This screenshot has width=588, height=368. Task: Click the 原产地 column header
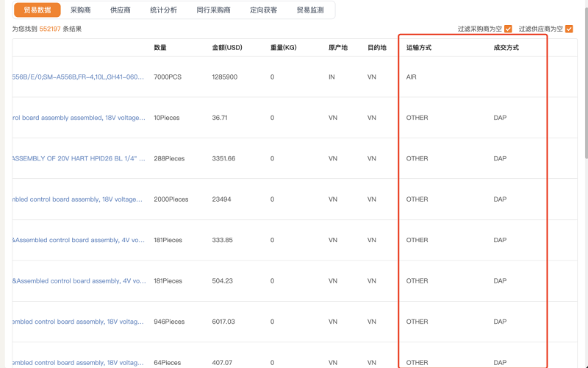tap(338, 48)
